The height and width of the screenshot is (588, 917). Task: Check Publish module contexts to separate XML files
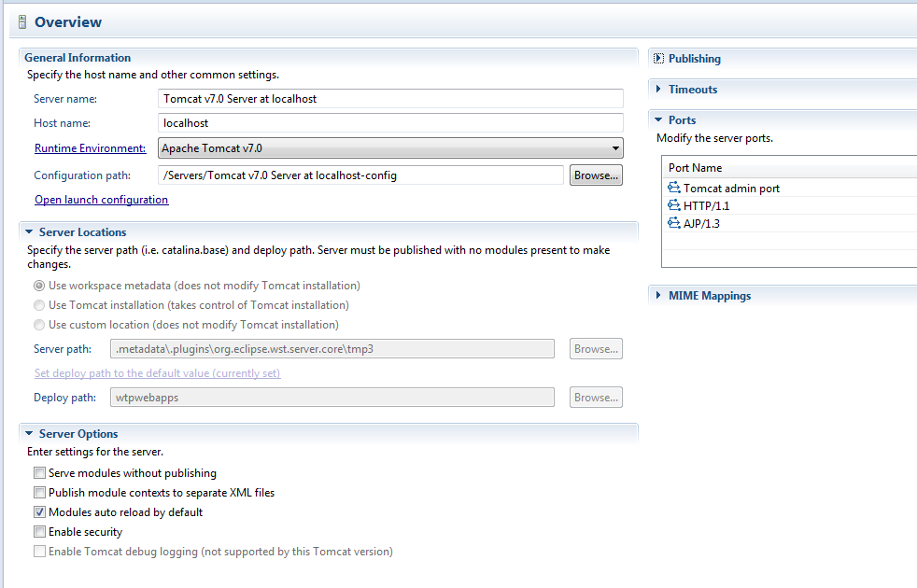39,493
